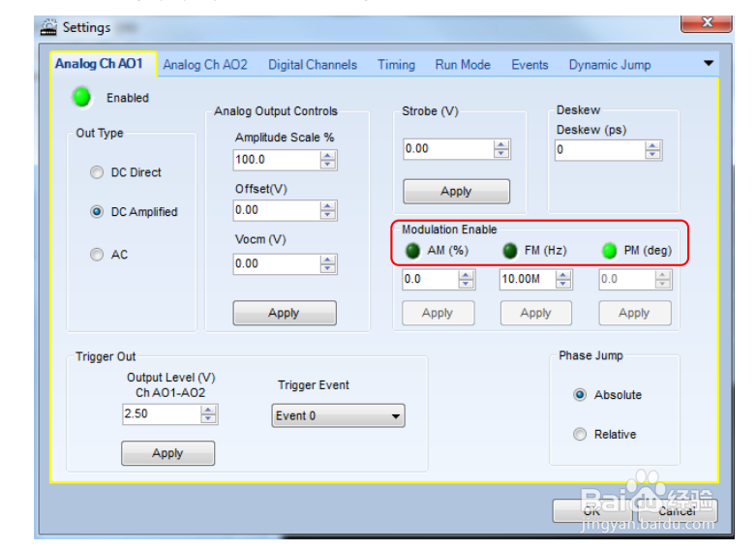Open the Timing tab
The image size is (756, 550).
point(396,65)
